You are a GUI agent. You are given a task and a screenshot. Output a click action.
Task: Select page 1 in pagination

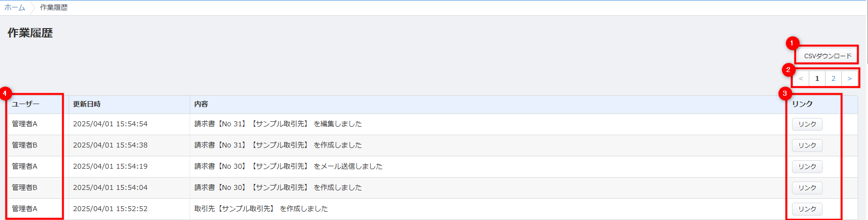click(x=817, y=78)
